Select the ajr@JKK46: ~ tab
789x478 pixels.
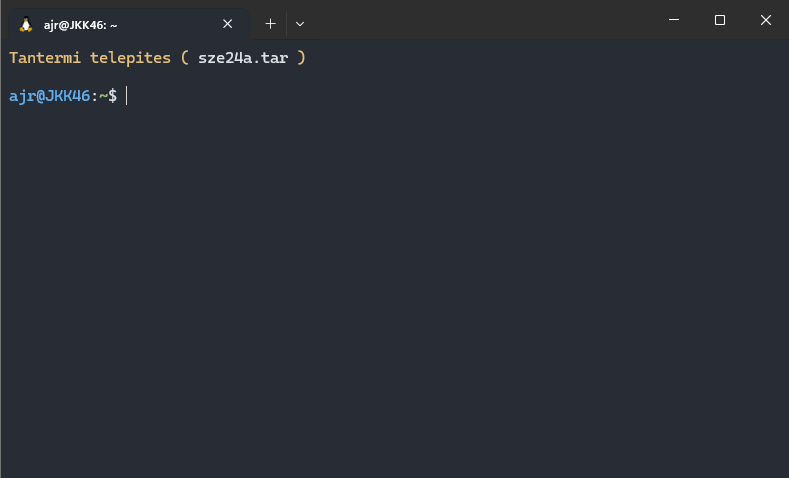pos(129,24)
